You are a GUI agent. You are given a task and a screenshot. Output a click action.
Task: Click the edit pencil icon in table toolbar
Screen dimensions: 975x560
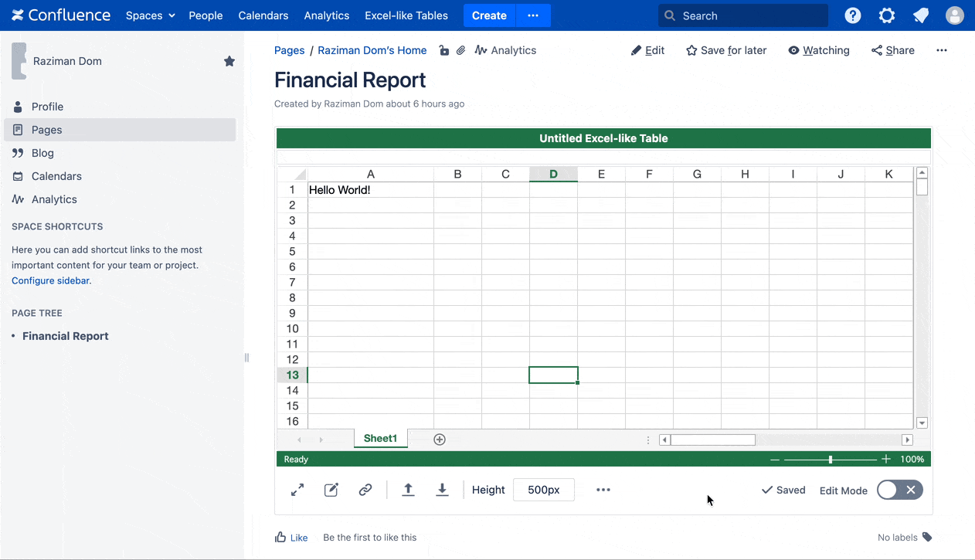(x=331, y=490)
